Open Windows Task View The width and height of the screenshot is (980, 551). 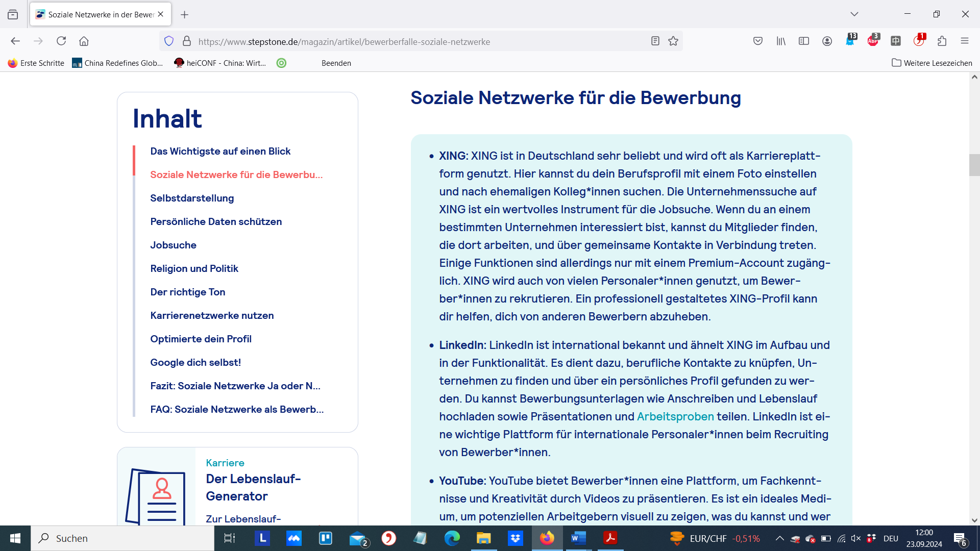point(230,538)
